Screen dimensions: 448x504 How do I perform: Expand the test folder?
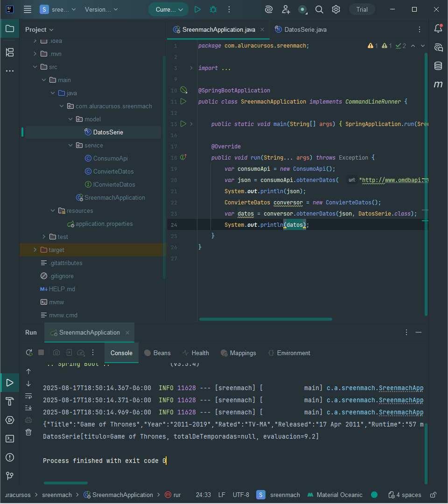pos(44,237)
